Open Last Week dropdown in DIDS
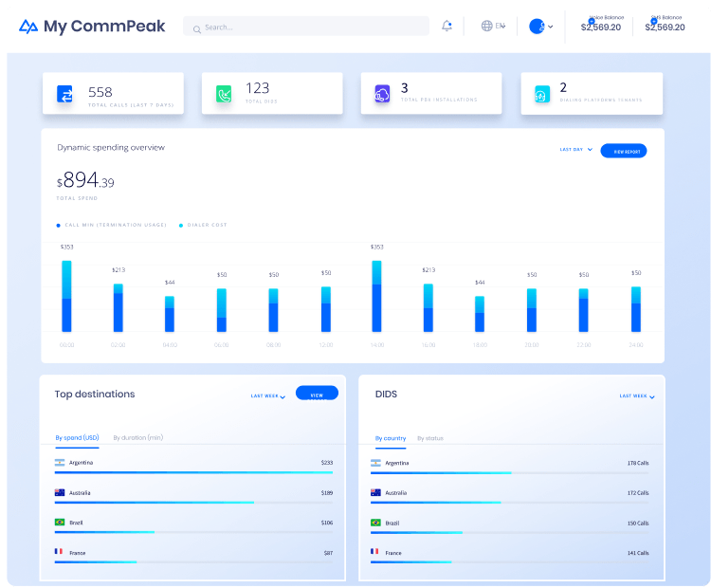This screenshot has height=588, width=711. pyautogui.click(x=637, y=396)
